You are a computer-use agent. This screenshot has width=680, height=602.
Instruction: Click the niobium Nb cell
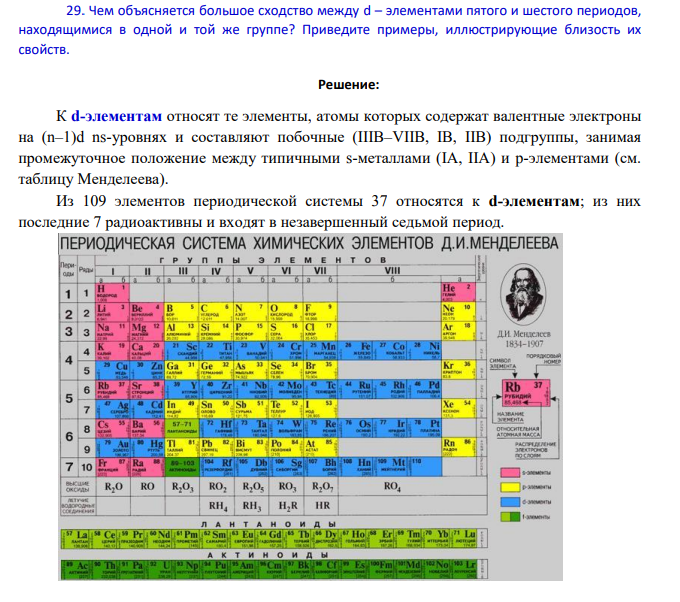coord(251,389)
